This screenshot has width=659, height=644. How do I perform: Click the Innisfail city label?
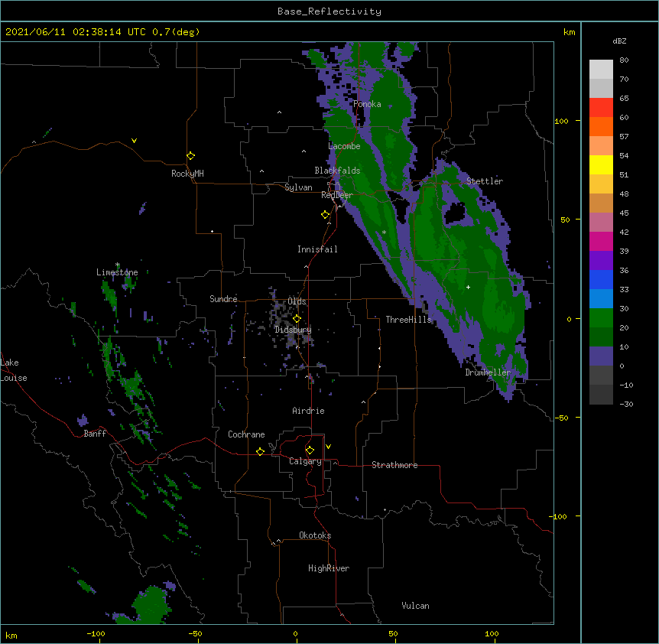pos(317,249)
